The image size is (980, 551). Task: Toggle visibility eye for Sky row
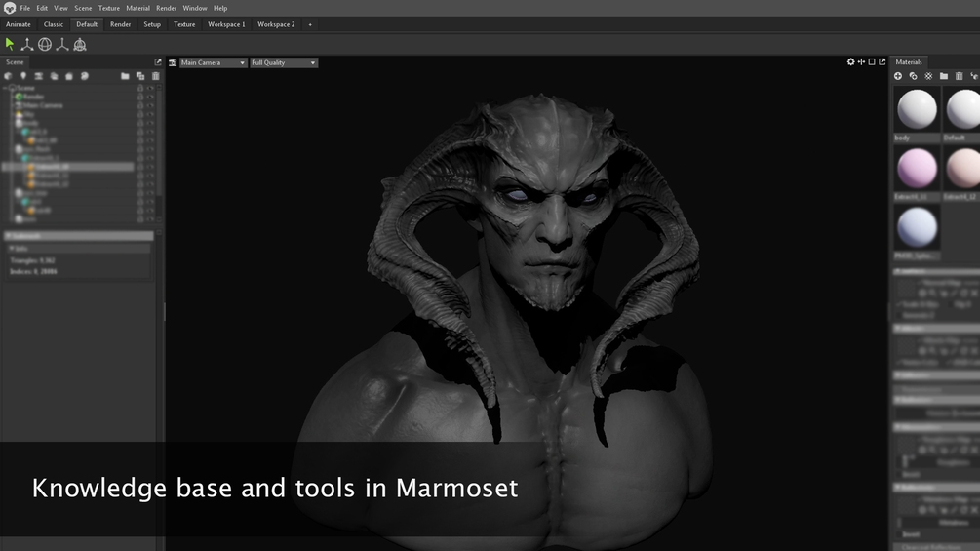[x=150, y=114]
